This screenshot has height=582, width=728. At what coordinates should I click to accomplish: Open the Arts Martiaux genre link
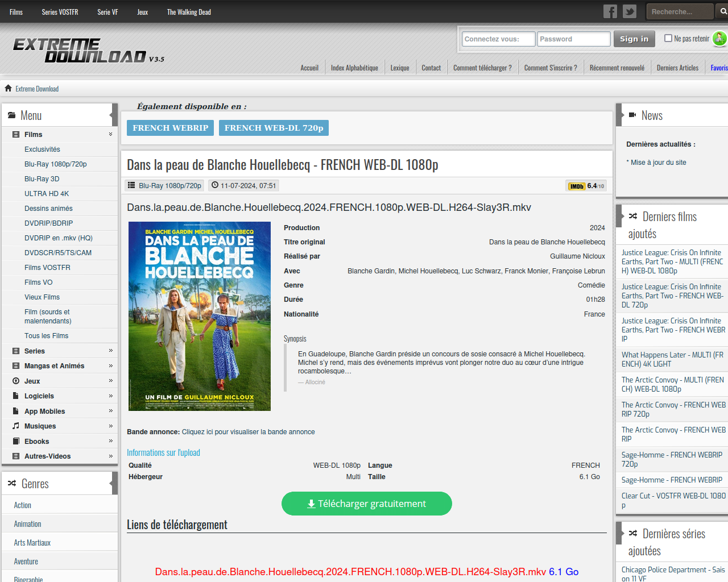click(32, 543)
